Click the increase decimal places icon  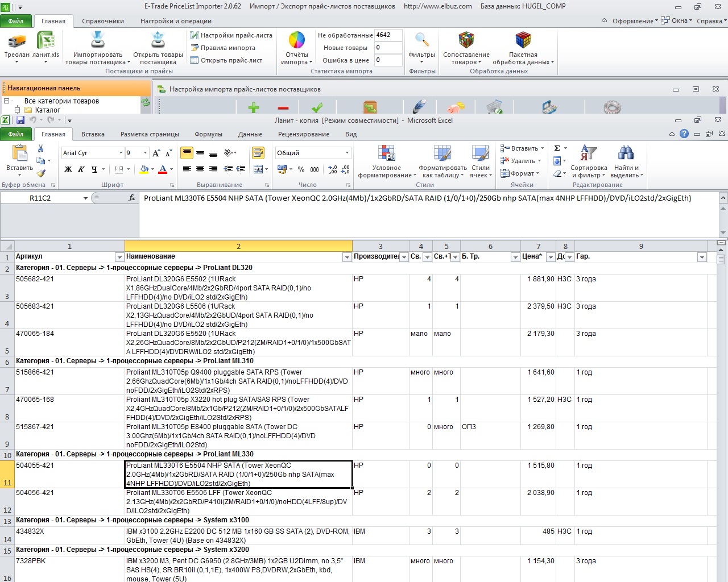(x=333, y=169)
